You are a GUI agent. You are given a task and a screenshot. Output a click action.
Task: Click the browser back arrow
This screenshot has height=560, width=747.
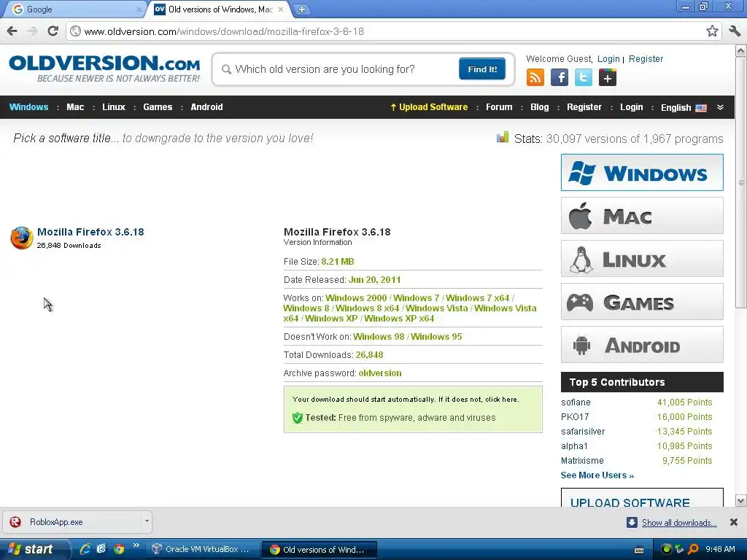[12, 31]
